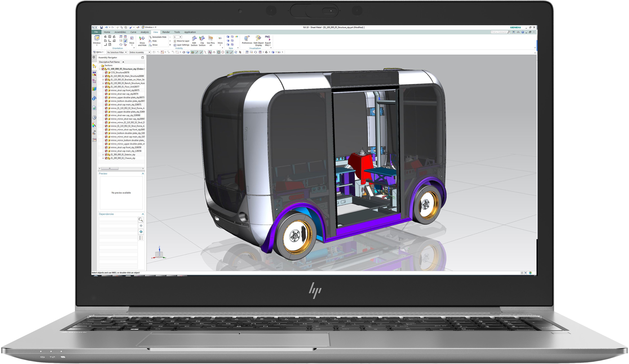Uncheck the E1_300_000_01_Exterior_stp component

point(106,155)
